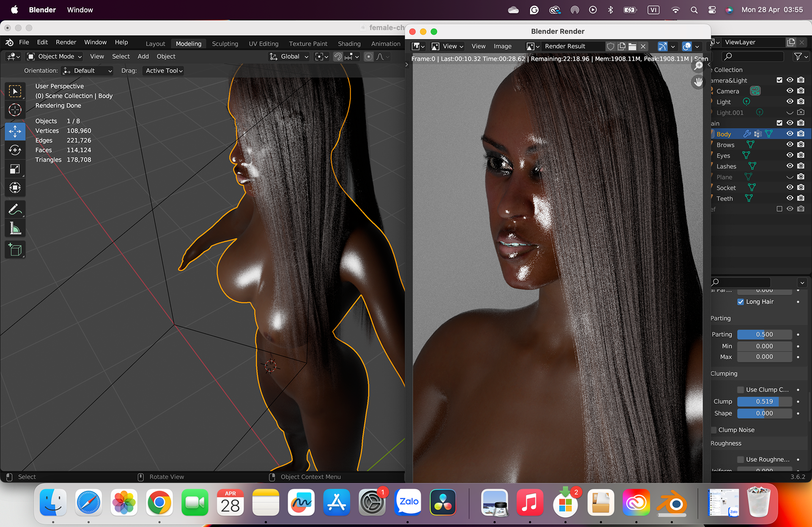Open the Render menu

(x=66, y=42)
